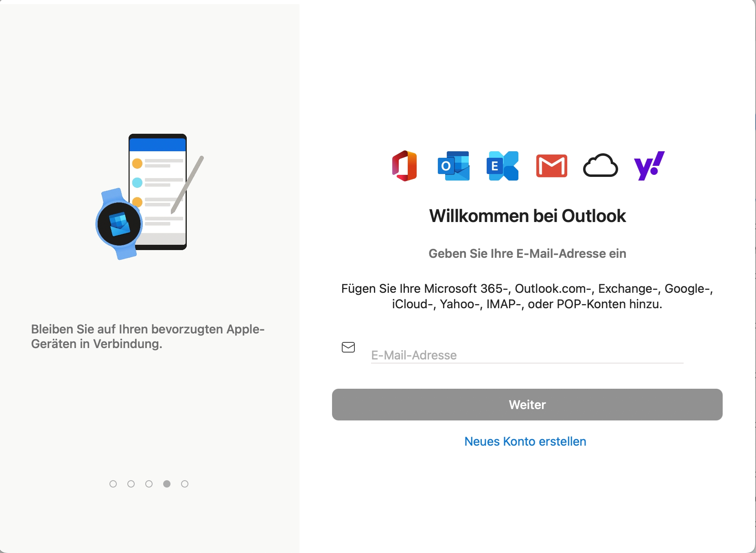Screen dimensions: 756x553
Task: Click the Willkommen bei Outlook heading
Action: tap(527, 216)
